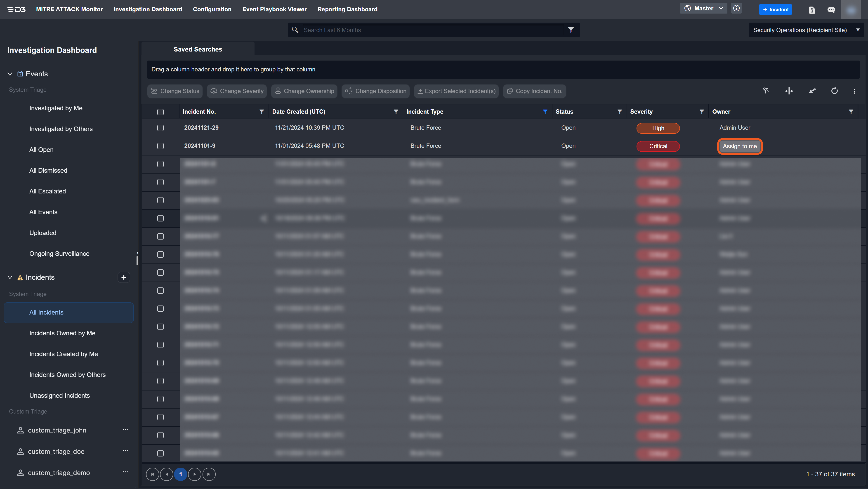Click the Search Last 6 Months field
The width and height of the screenshot is (868, 489).
click(x=431, y=30)
